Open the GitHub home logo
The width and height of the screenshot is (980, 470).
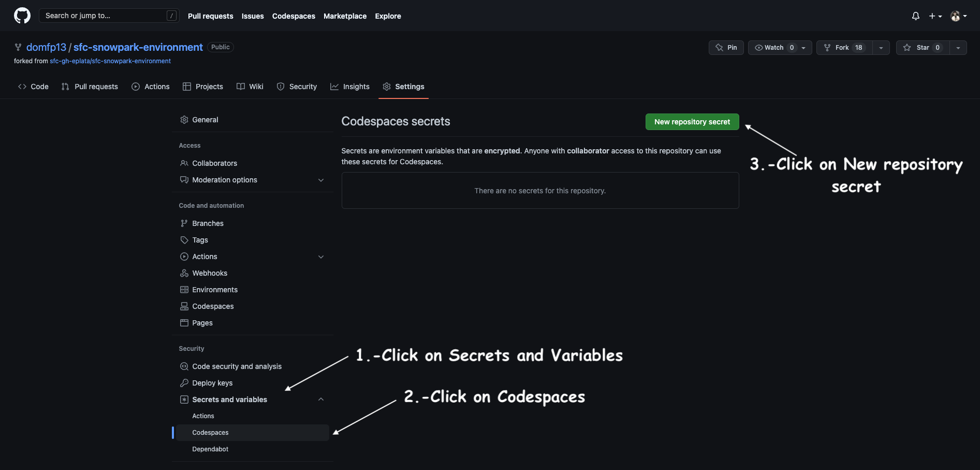coord(22,16)
